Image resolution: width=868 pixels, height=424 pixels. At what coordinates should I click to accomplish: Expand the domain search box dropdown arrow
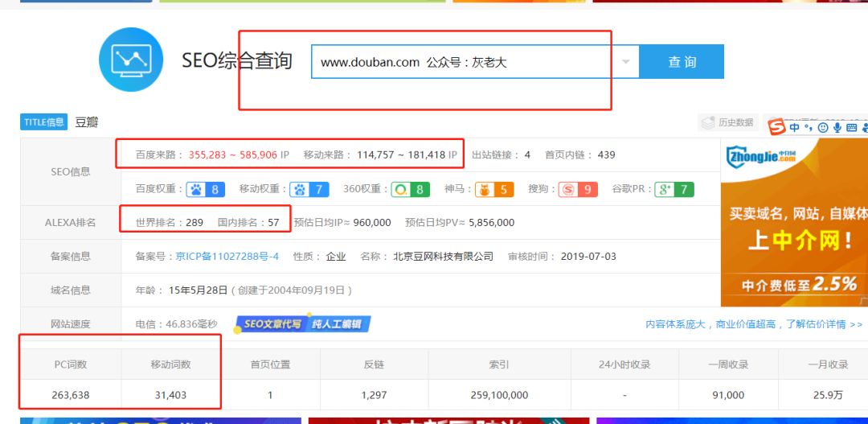pos(626,62)
